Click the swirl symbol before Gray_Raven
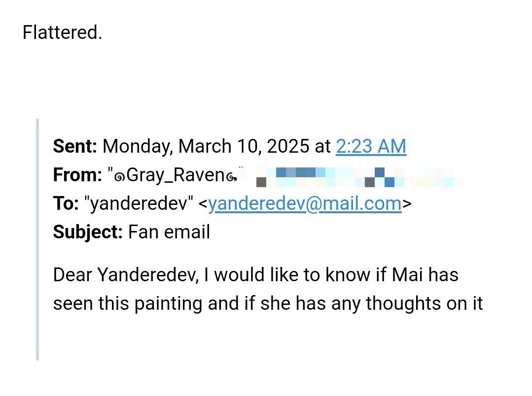This screenshot has width=532, height=396. click(x=120, y=177)
